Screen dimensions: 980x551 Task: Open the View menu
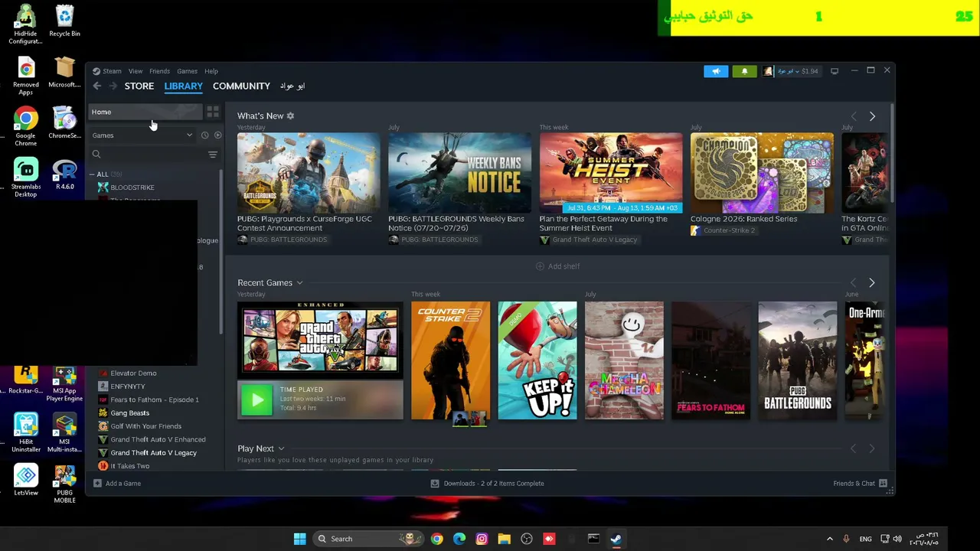(136, 71)
